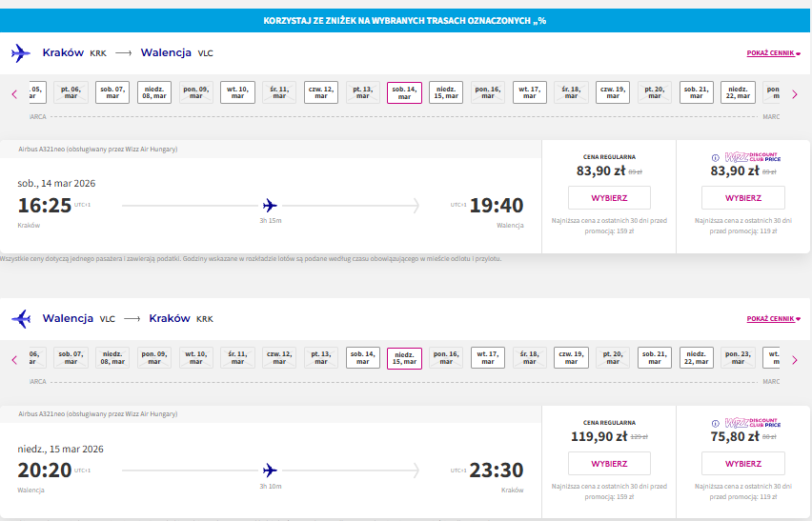Choose outbound Discount Club price Wybierz

click(x=743, y=198)
